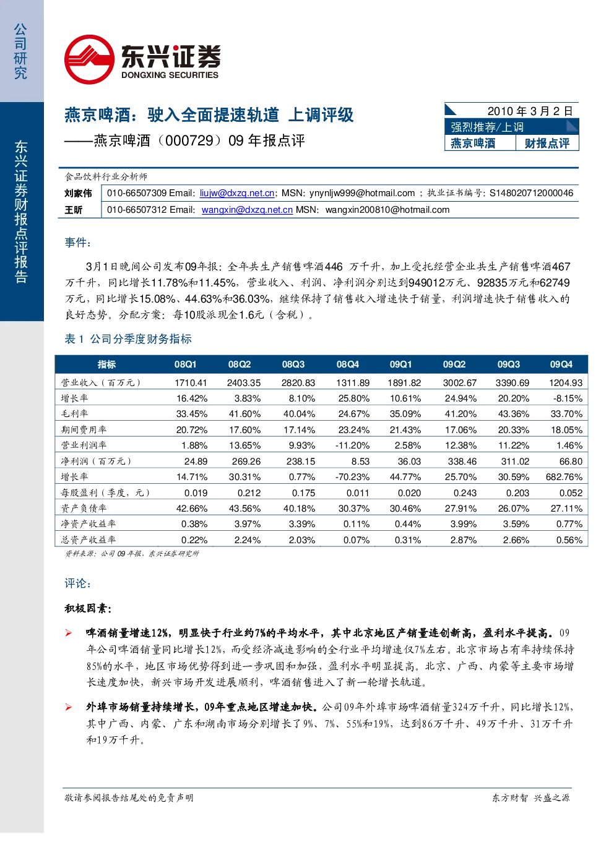The image size is (614, 868).
Task: Select the growth value 682.76%
Action: coord(564,477)
